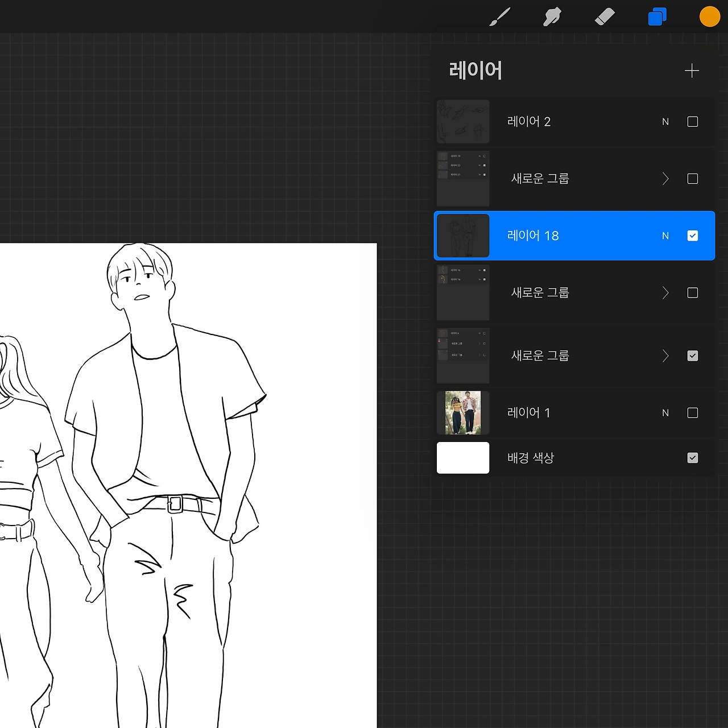Screen dimensions: 728x728
Task: Open blend mode N for 레이어 2
Action: pyautogui.click(x=665, y=122)
